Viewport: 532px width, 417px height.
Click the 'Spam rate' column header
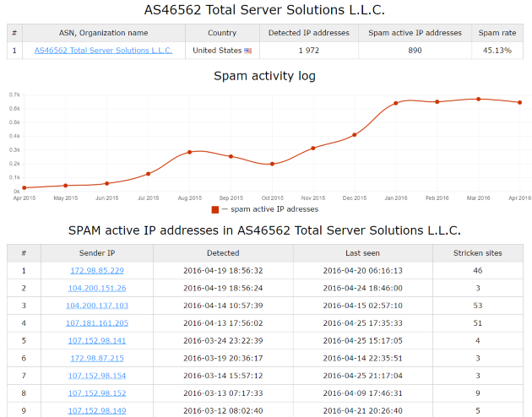click(497, 33)
